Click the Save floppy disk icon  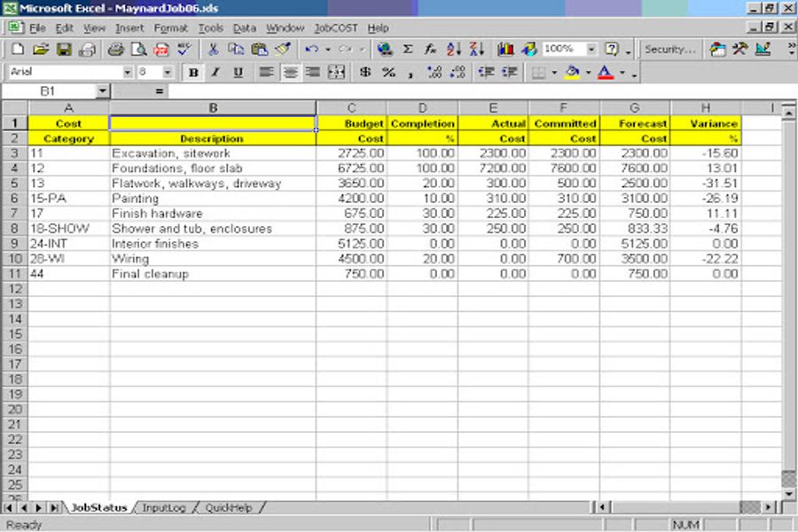coord(64,50)
